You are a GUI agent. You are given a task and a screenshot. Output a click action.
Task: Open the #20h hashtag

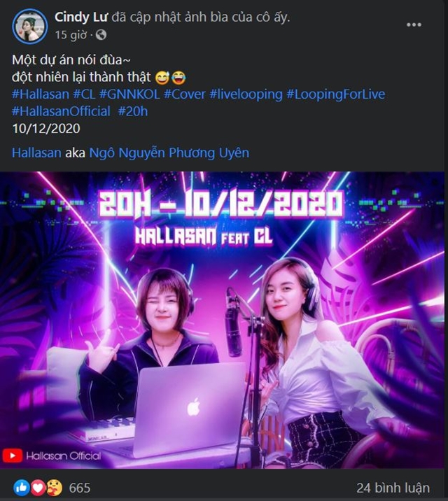[x=133, y=111]
